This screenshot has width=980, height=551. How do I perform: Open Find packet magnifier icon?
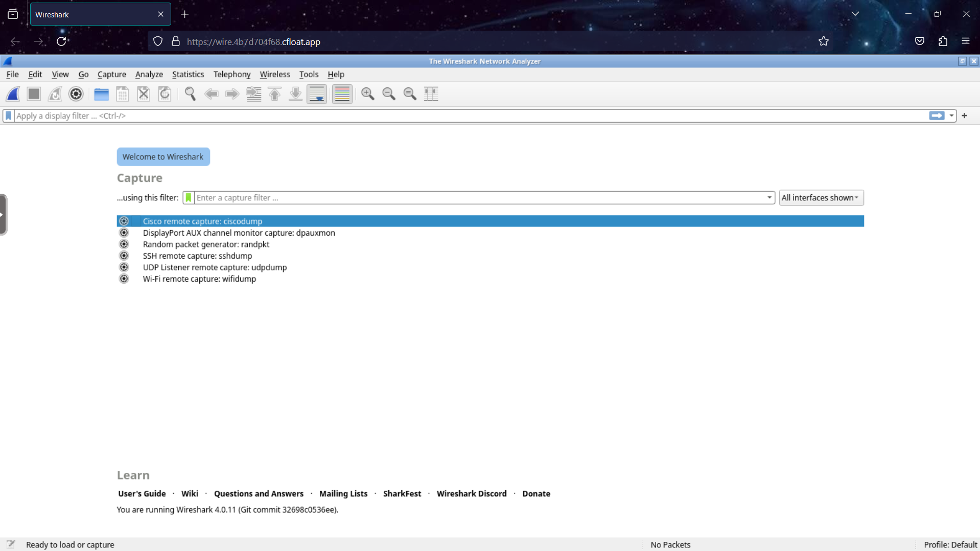pos(190,94)
